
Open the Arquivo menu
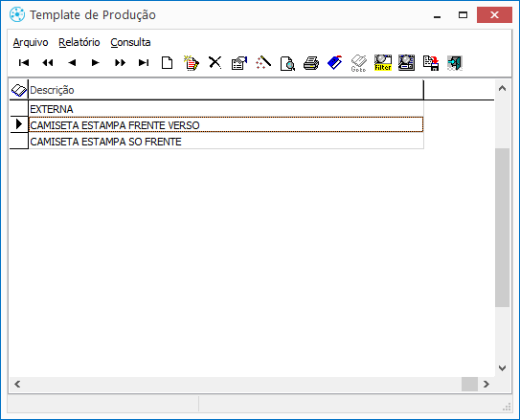[31, 42]
